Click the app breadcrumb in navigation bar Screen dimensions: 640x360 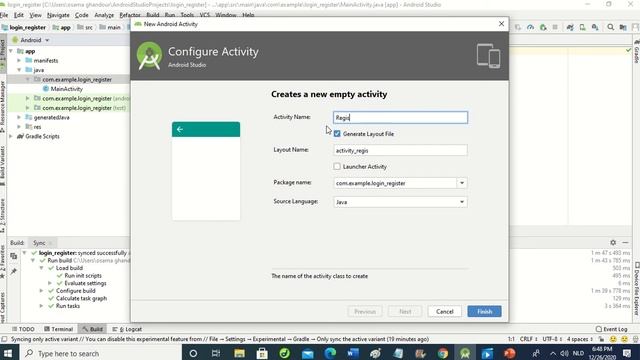[x=62, y=27]
